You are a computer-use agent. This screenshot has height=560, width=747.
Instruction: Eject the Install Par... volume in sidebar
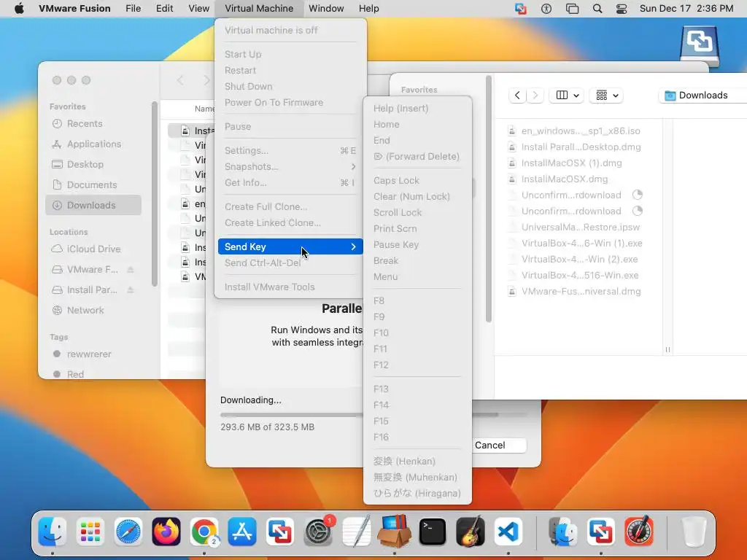[x=130, y=289]
